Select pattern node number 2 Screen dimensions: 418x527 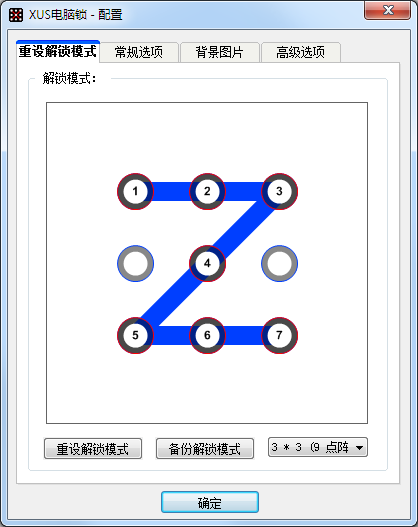(x=207, y=192)
